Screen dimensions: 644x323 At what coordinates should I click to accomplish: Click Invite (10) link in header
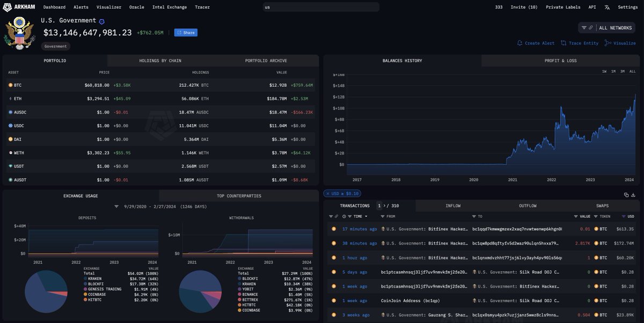[x=524, y=7]
